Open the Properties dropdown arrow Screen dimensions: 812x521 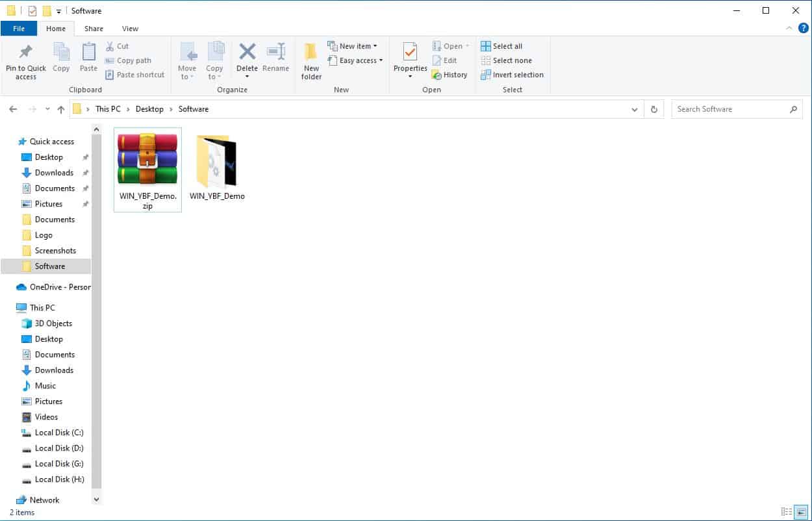[410, 77]
